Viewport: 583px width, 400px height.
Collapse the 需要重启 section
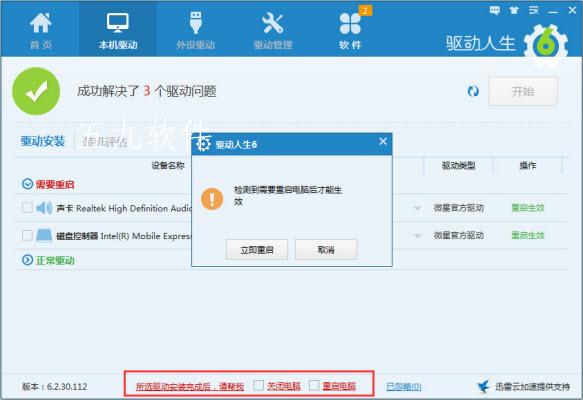(x=27, y=184)
